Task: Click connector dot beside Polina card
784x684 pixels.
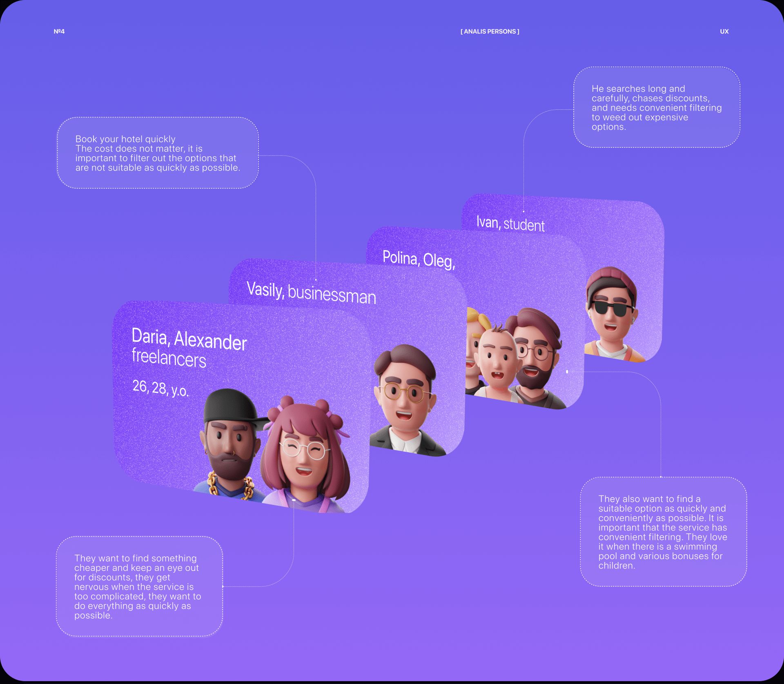Action: pyautogui.click(x=567, y=371)
